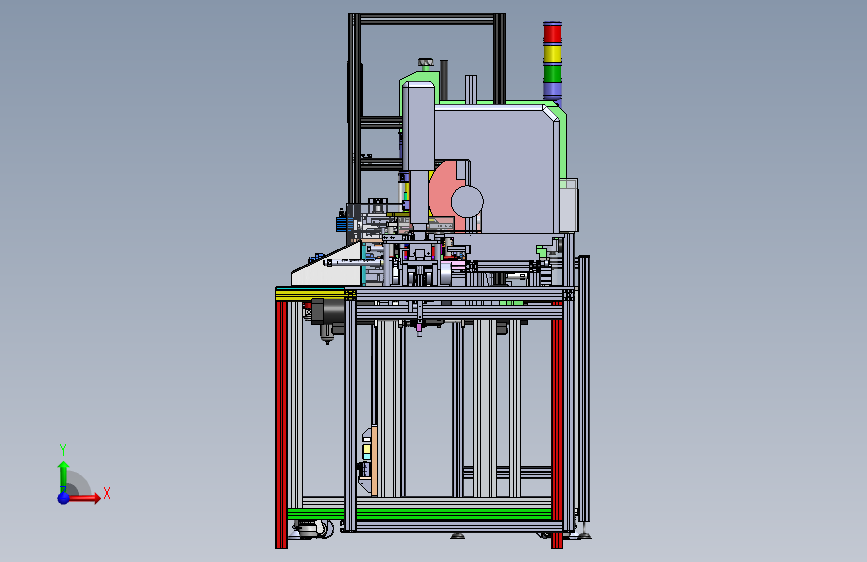The height and width of the screenshot is (562, 867).
Task: Select the right red vertical frame leg
Action: point(557,424)
